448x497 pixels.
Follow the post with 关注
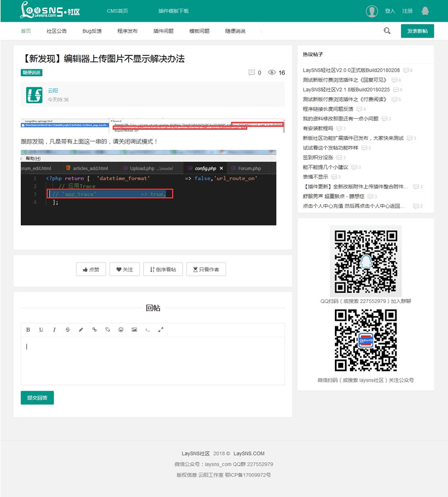(125, 269)
